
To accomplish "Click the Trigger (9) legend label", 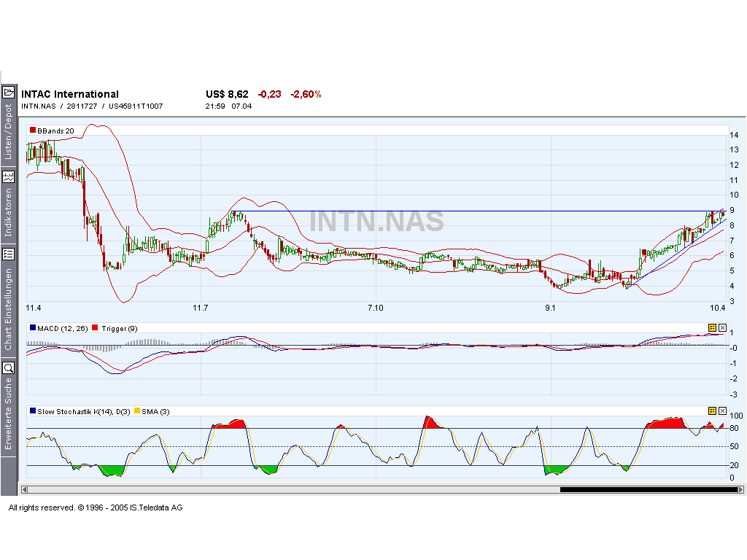I will (120, 329).
